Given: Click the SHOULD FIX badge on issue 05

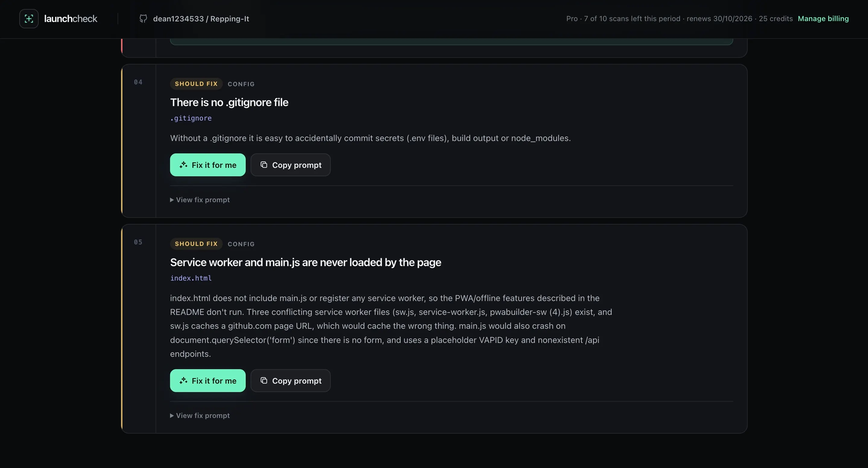Looking at the screenshot, I should [196, 244].
